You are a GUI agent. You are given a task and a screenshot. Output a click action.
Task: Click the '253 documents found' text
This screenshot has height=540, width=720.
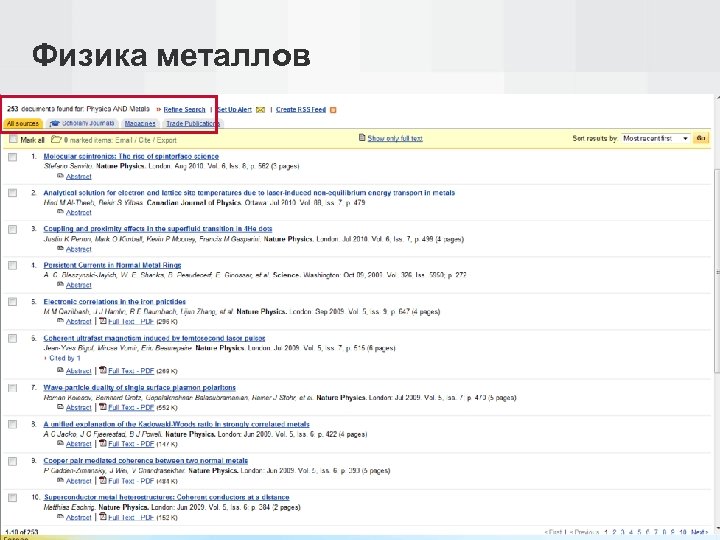78,109
